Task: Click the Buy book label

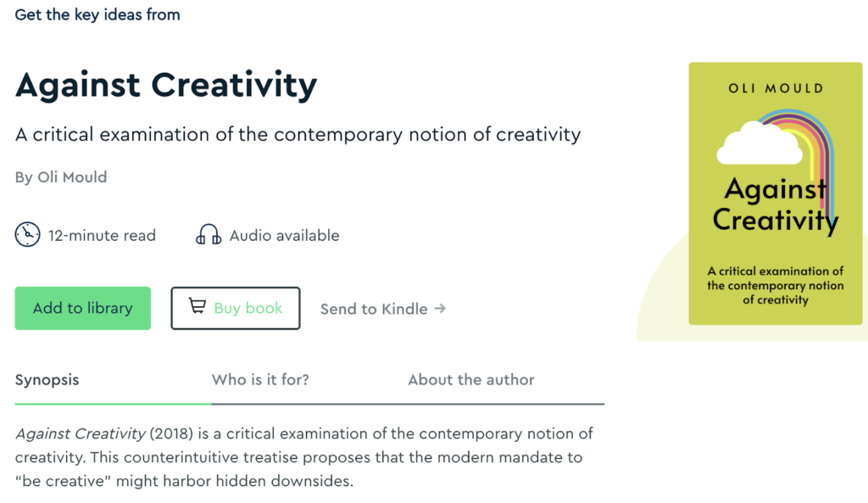Action: point(248,308)
